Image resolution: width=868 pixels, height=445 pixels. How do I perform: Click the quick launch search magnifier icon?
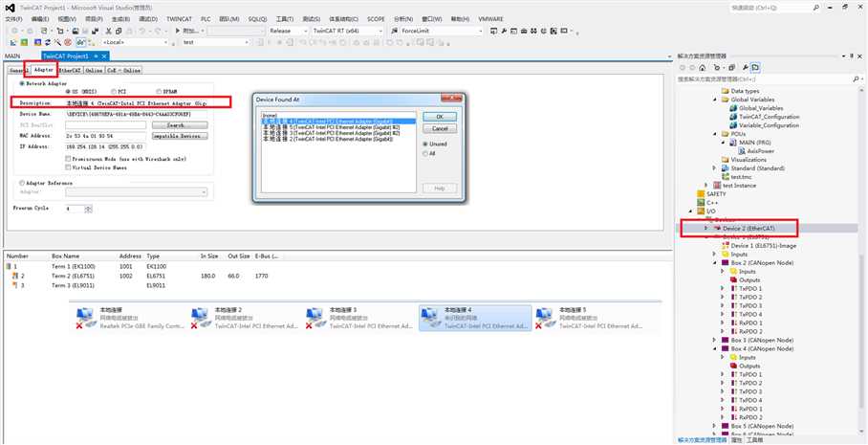click(816, 8)
